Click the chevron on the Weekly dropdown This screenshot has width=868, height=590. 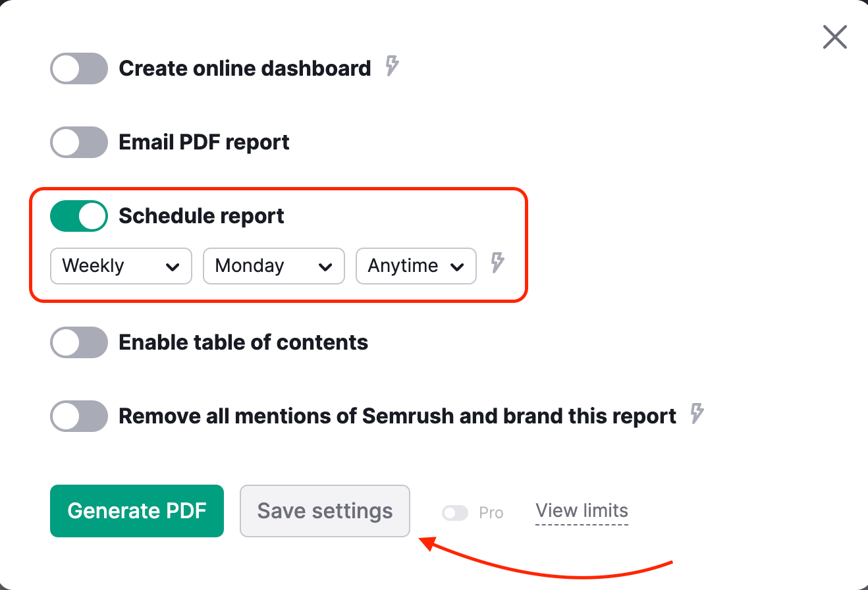(x=174, y=266)
